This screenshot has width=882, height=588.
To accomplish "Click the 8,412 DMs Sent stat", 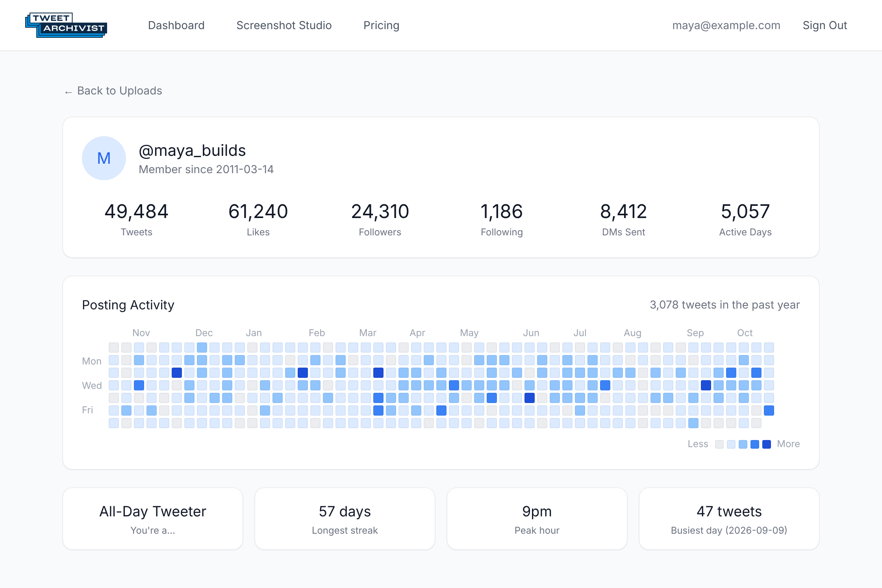I will [x=624, y=219].
